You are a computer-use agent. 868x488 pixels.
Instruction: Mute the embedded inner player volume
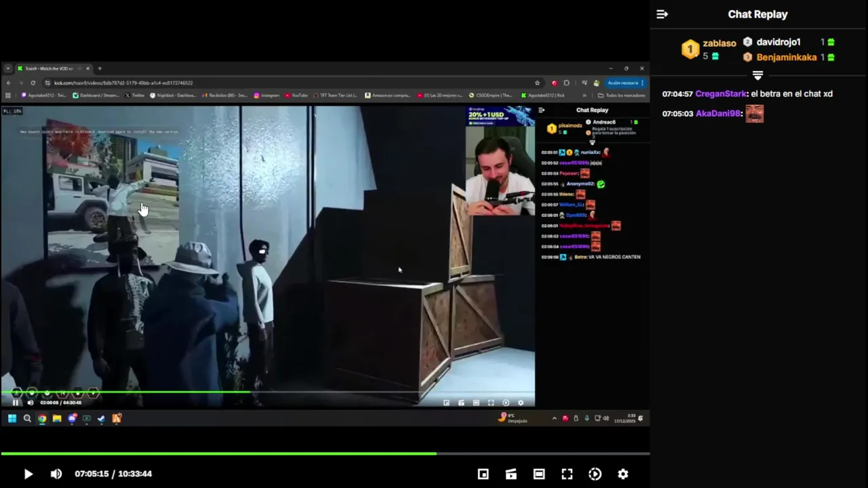[x=30, y=403]
